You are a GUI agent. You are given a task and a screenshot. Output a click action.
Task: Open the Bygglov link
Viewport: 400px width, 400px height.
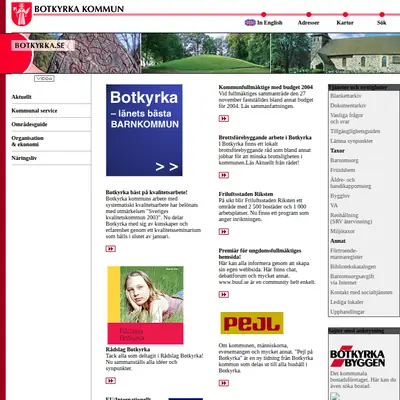click(x=340, y=196)
